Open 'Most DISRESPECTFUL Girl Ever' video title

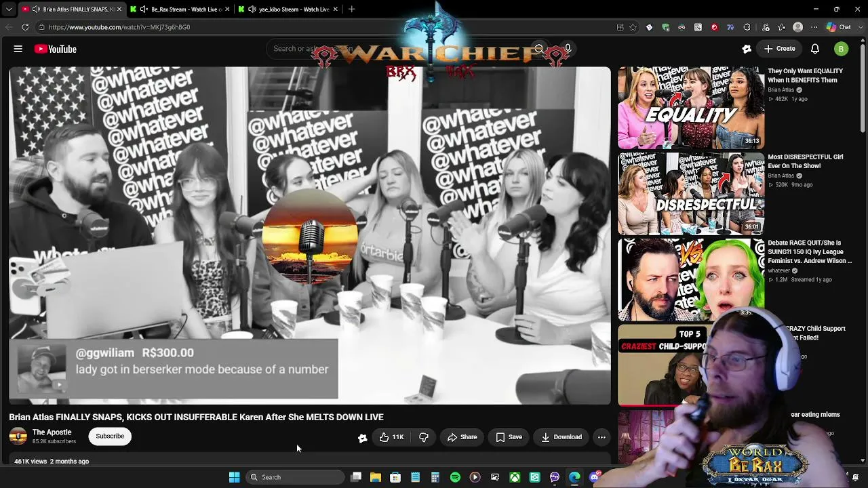(x=806, y=161)
